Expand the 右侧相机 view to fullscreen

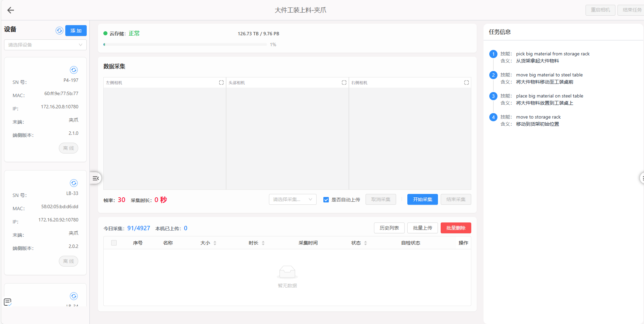(467, 83)
